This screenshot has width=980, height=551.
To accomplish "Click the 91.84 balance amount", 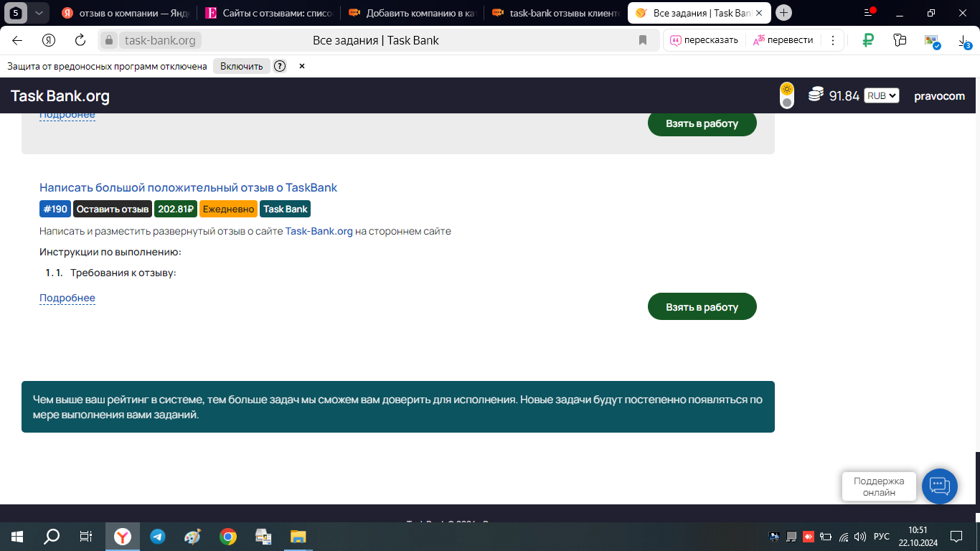I will (844, 96).
